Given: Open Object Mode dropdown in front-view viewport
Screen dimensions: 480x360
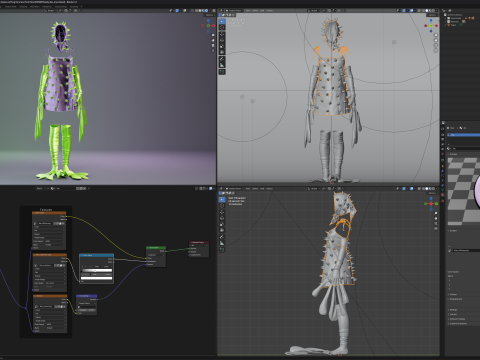Looking at the screenshot, I should tap(234, 10).
